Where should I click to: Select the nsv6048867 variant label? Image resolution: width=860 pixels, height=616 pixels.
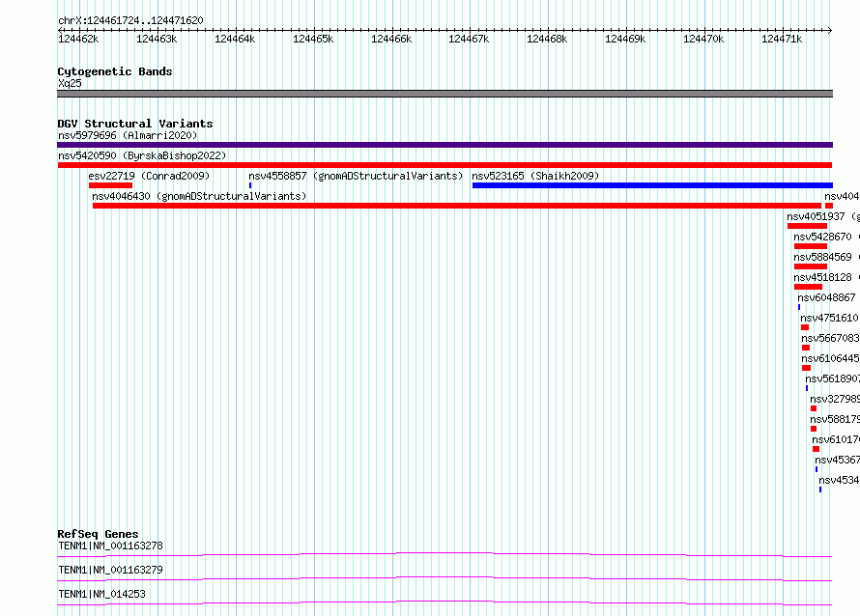pos(826,297)
